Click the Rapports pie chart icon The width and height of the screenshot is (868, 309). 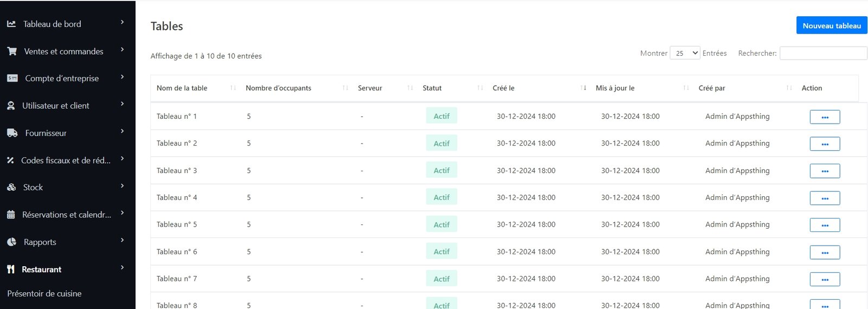pos(11,242)
